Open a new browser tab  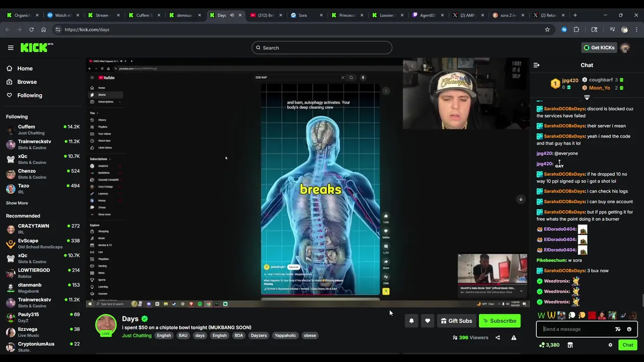575,15
